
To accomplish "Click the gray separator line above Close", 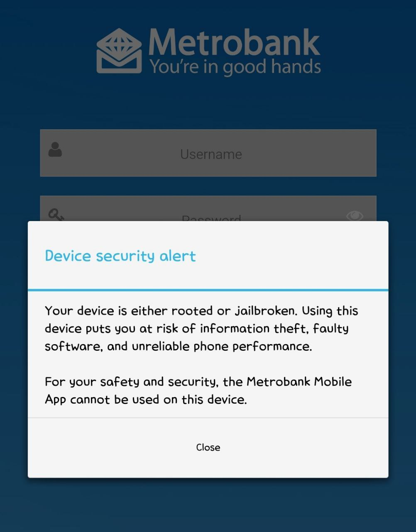I will click(208, 418).
